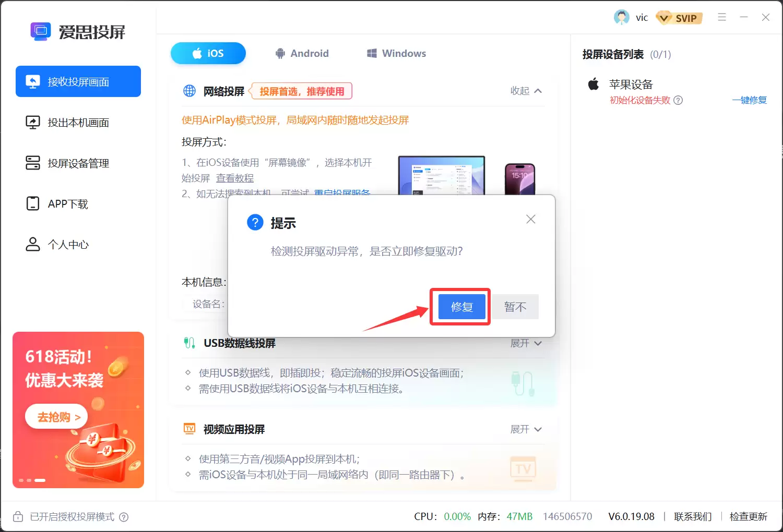This screenshot has height=532, width=783.
Task: Open the hamburger menu near window controls
Action: [x=722, y=17]
